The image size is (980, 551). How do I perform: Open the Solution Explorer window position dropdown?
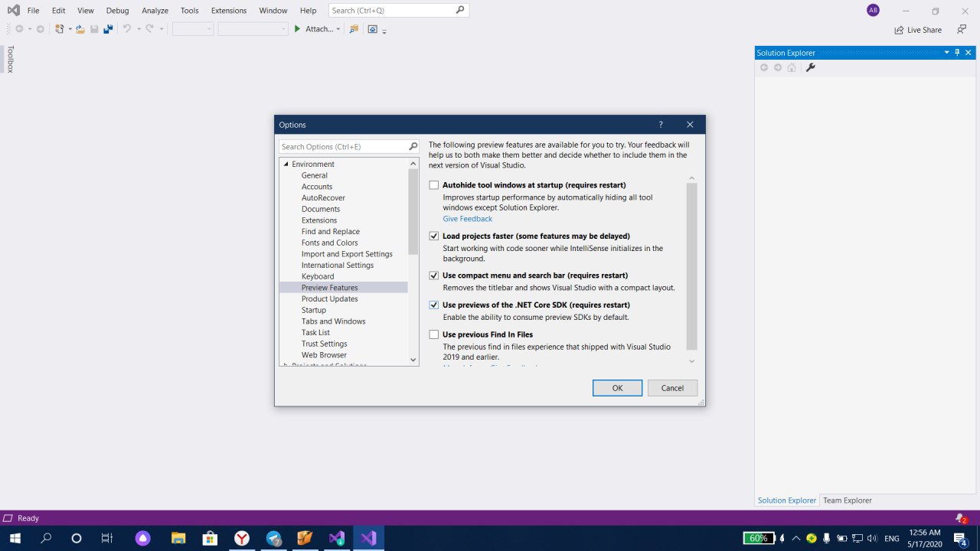click(x=946, y=53)
